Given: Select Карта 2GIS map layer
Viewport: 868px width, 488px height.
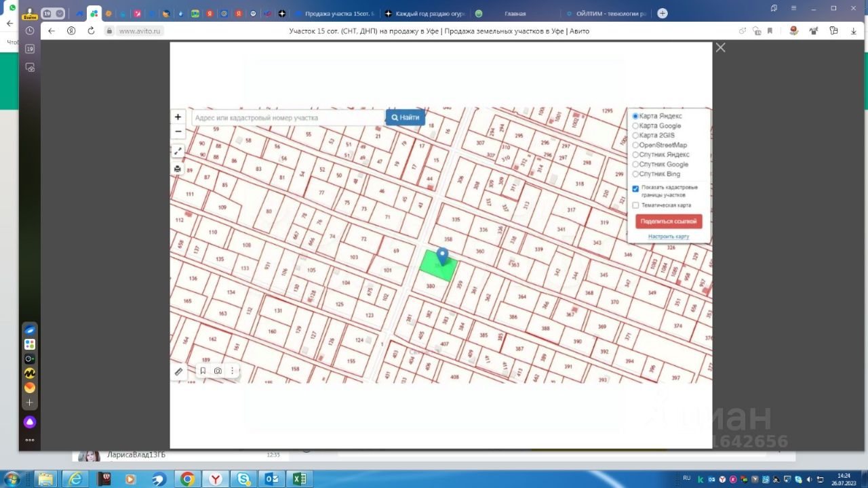Looking at the screenshot, I should point(653,136).
